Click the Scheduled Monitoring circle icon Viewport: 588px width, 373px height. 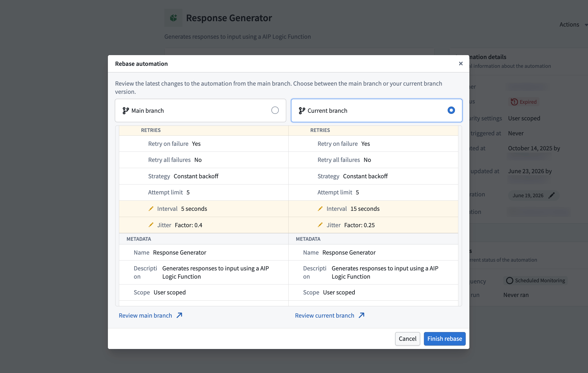coord(509,281)
